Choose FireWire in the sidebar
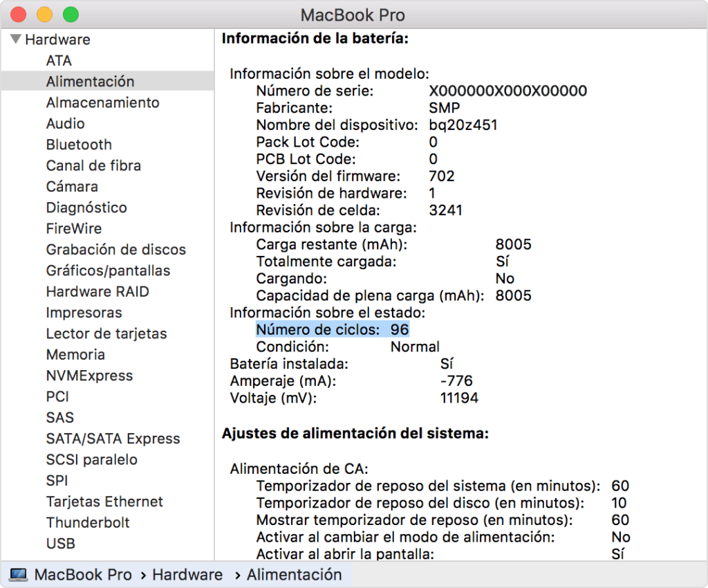 [73, 228]
